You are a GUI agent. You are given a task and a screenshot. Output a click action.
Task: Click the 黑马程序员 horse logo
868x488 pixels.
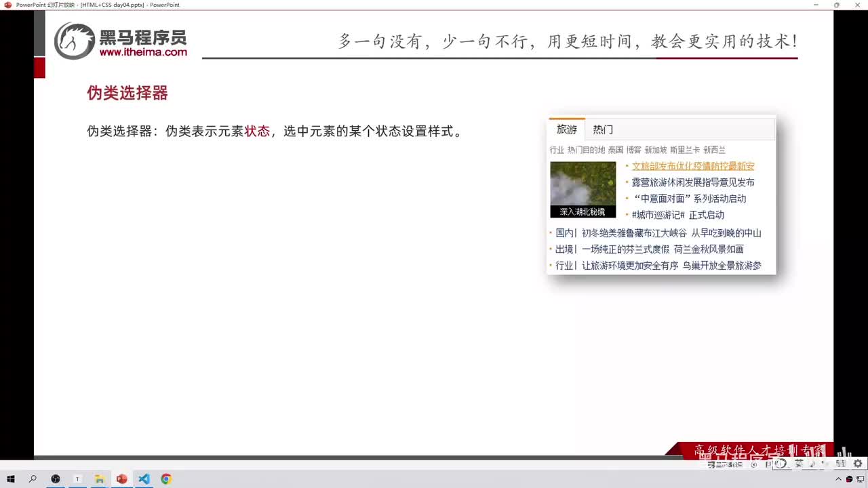74,41
